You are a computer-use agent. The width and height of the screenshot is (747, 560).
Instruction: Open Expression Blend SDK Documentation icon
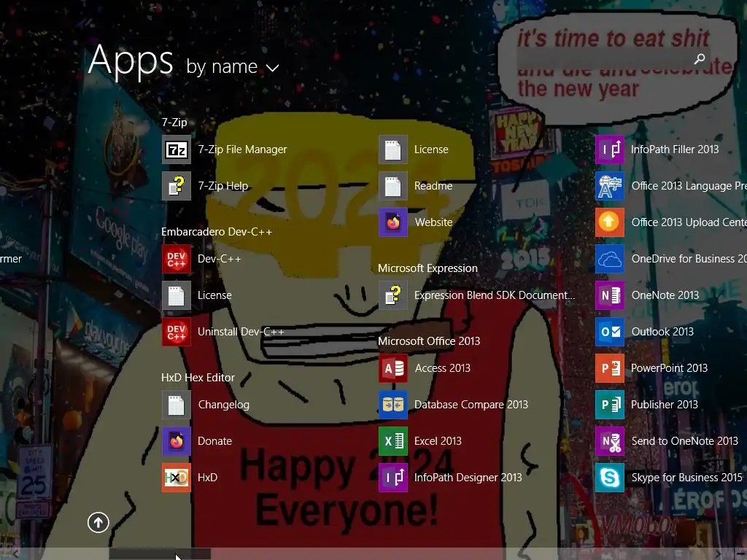(393, 295)
